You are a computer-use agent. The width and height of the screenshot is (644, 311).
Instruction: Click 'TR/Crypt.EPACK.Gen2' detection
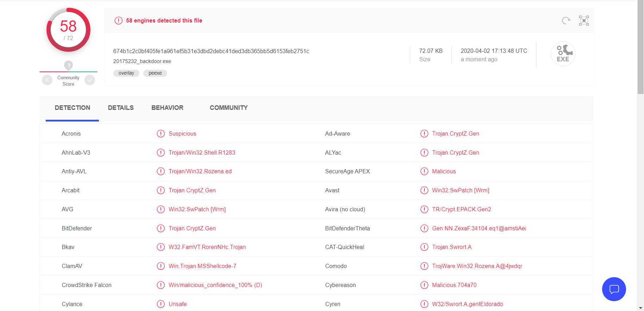tap(461, 209)
